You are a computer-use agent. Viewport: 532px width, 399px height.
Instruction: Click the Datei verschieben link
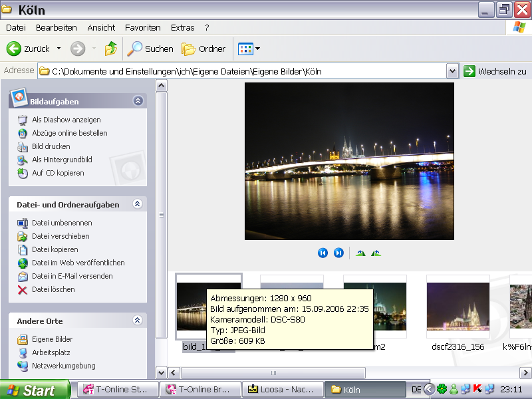(x=61, y=236)
